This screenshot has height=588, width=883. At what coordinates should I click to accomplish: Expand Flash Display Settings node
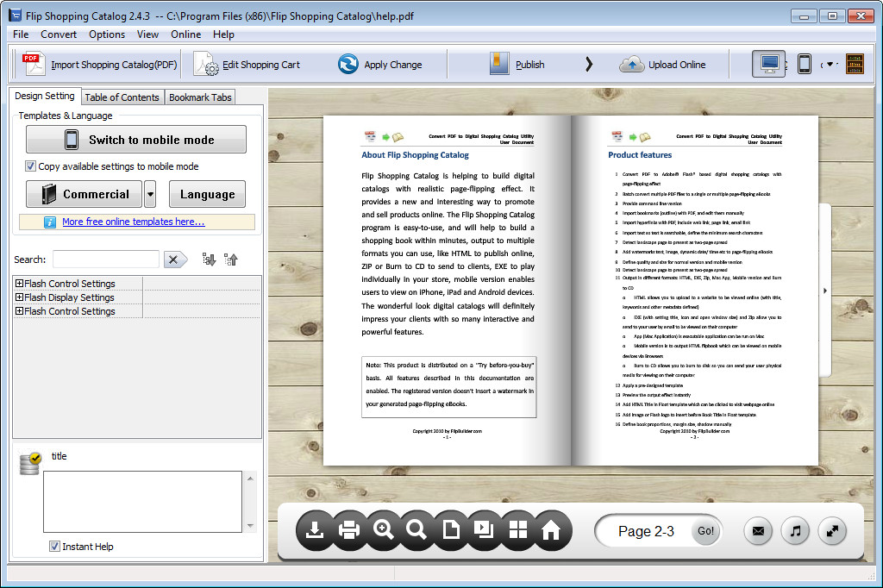tap(19, 297)
